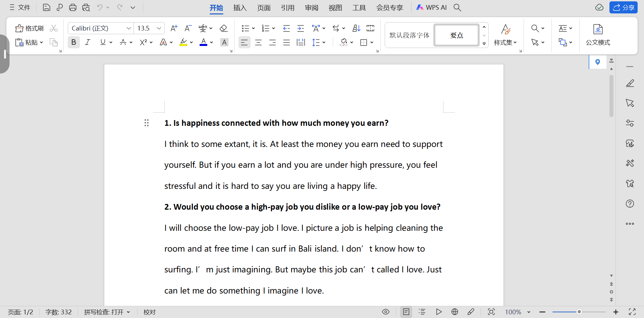Open the search magnifier in title bar
Image resolution: width=644 pixels, height=318 pixels.
click(457, 7)
